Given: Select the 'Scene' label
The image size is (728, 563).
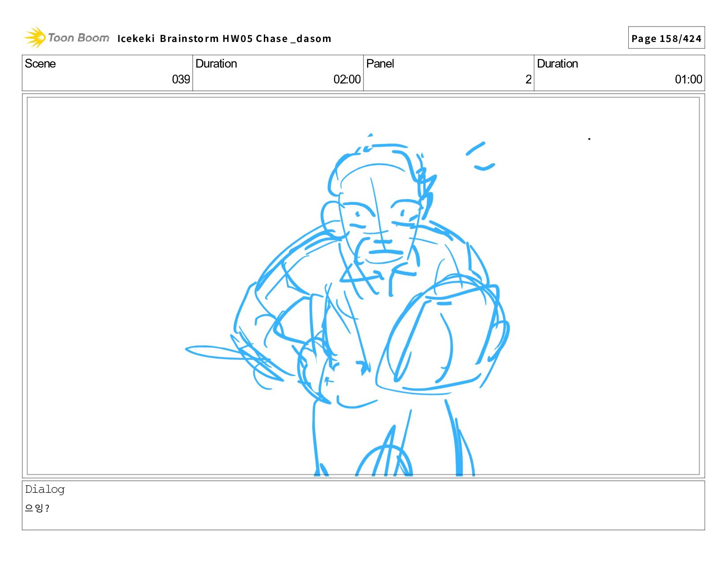Looking at the screenshot, I should click(x=40, y=64).
